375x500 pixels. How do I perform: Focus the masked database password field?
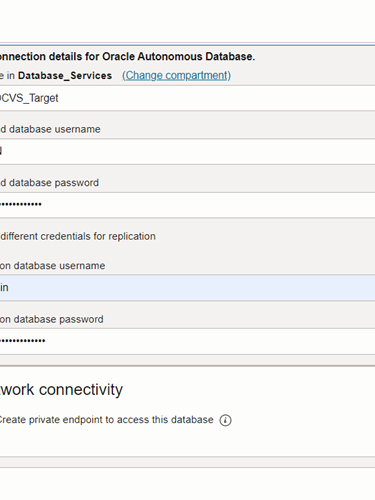[187, 205]
